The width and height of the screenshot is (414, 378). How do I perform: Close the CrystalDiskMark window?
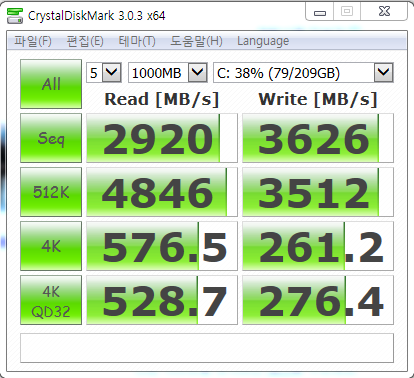[x=384, y=12]
